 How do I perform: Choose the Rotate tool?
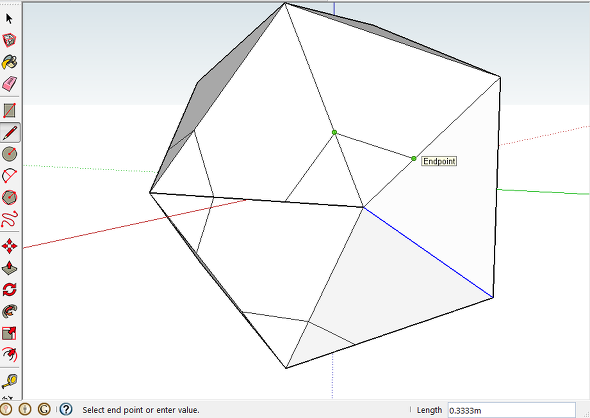point(9,290)
